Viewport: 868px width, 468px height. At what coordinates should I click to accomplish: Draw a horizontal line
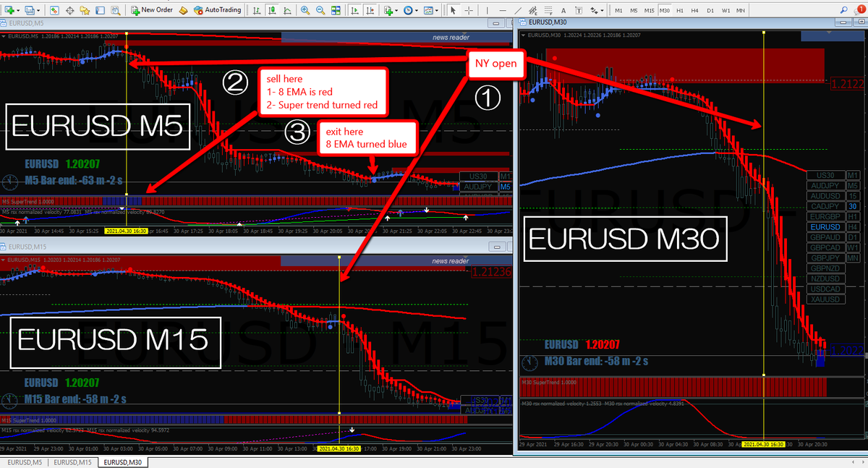pyautogui.click(x=503, y=10)
